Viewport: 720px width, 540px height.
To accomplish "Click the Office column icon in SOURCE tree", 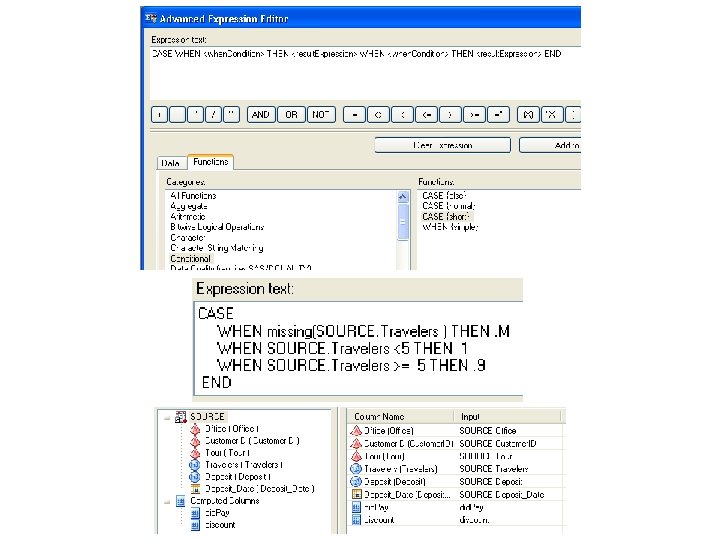I will (x=195, y=429).
